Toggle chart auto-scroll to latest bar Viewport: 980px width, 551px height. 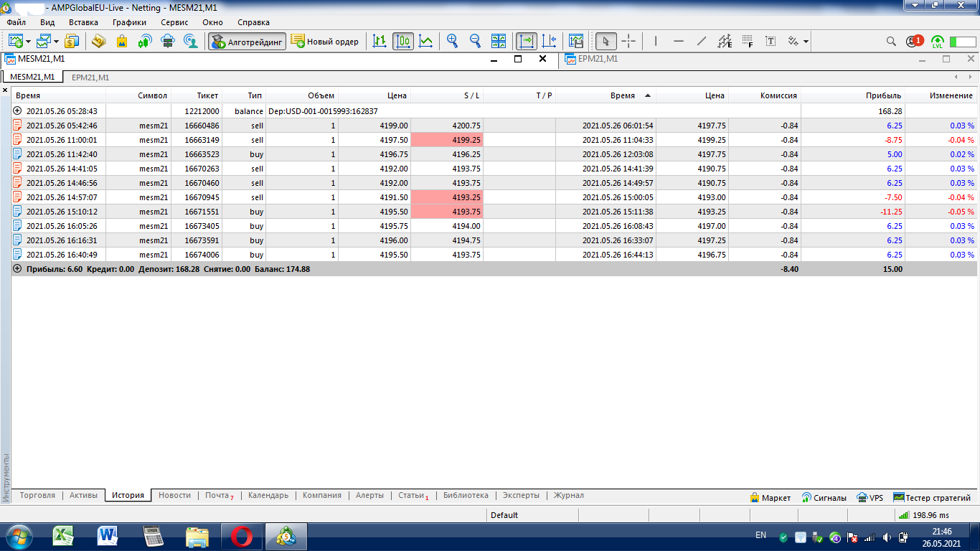[x=527, y=41]
